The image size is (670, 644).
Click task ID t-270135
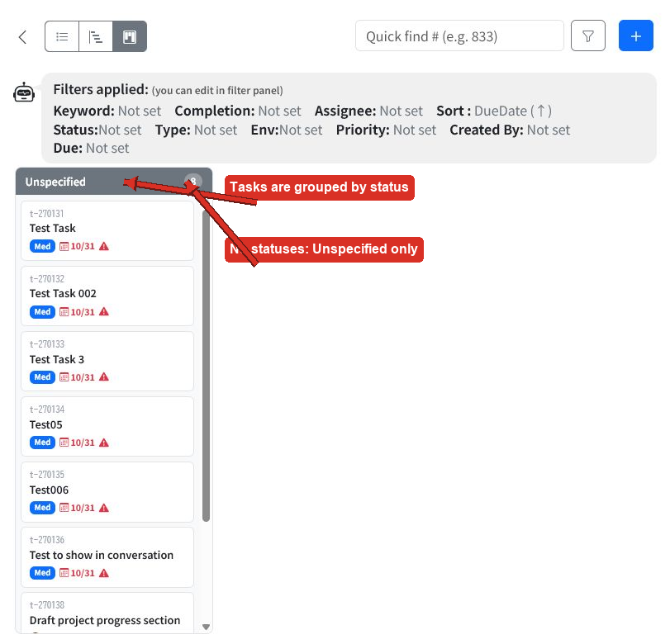coord(46,475)
